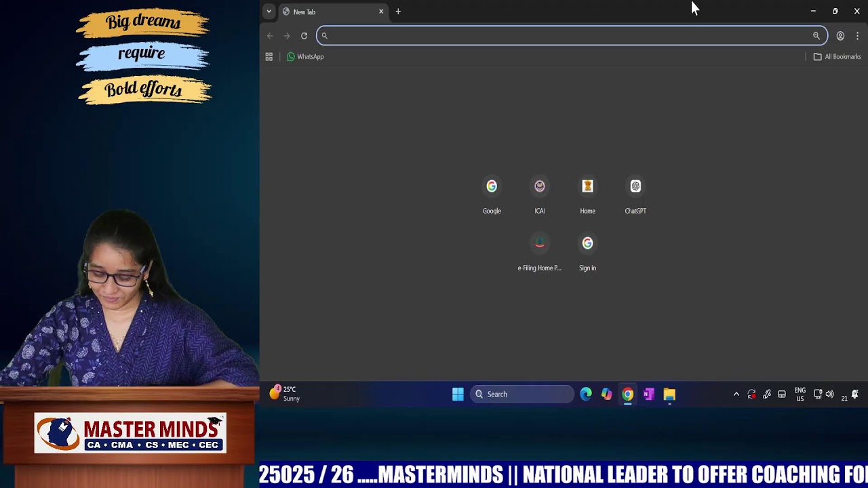
Task: Click the back navigation arrow
Action: point(271,36)
